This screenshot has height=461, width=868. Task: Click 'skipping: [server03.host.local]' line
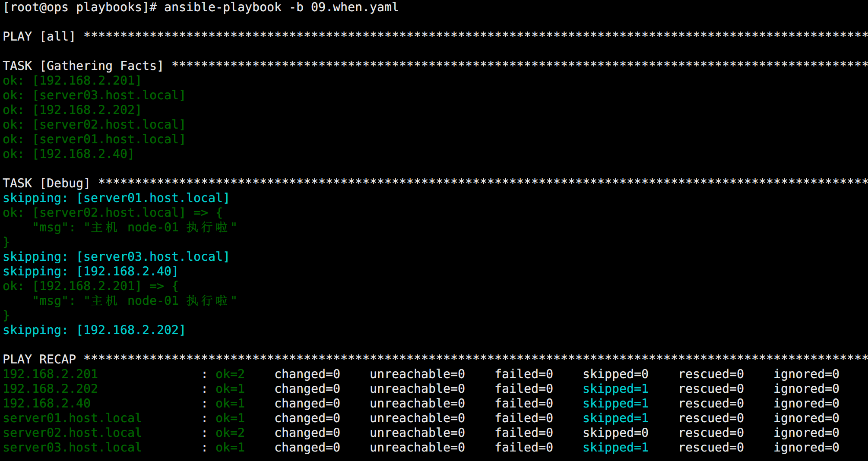click(x=116, y=256)
